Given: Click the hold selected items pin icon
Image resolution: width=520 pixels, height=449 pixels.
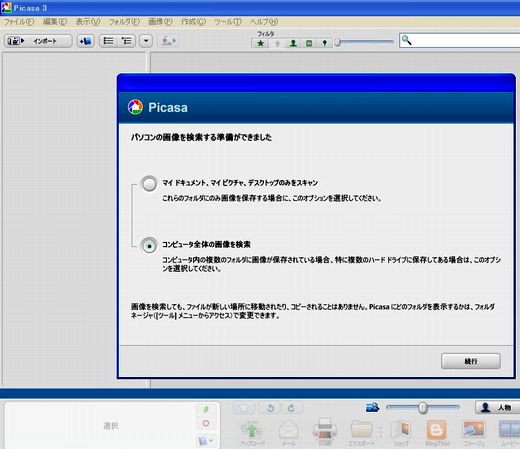Looking at the screenshot, I should pyautogui.click(x=206, y=410).
